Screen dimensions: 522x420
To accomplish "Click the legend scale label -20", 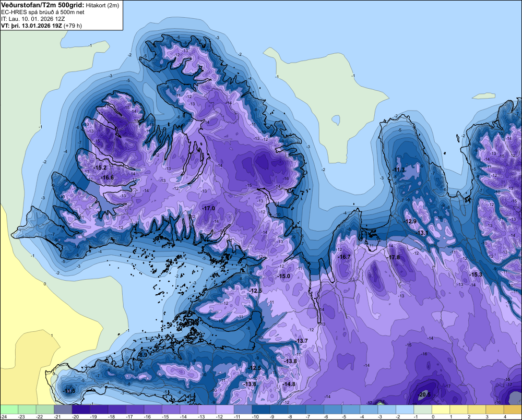I will click(76, 417).
